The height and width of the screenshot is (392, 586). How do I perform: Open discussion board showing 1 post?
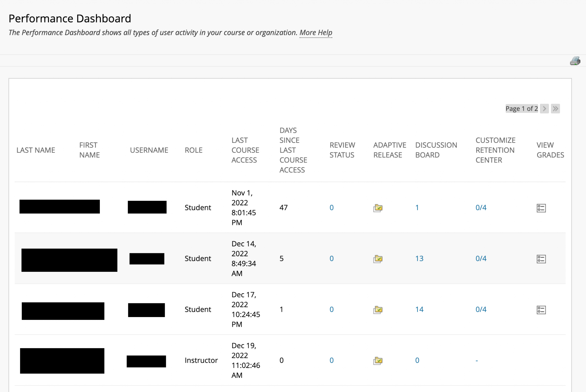click(417, 208)
